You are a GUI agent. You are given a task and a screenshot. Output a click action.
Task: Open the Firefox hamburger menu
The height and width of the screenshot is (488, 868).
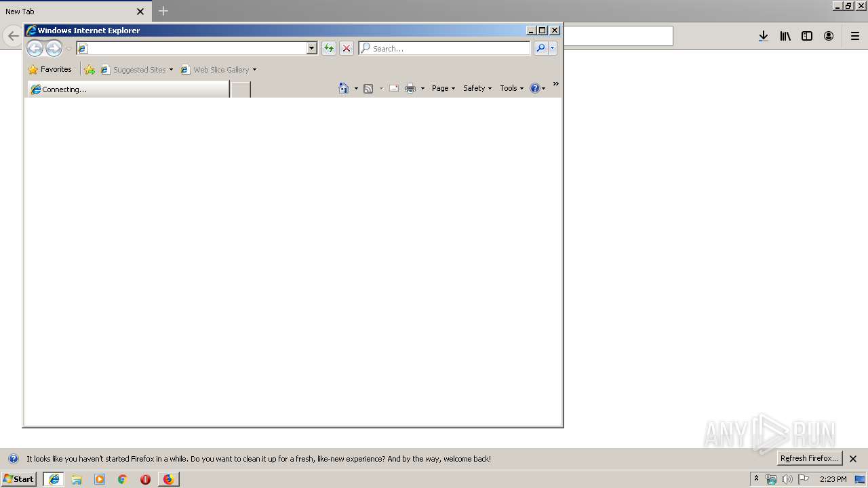tap(855, 36)
